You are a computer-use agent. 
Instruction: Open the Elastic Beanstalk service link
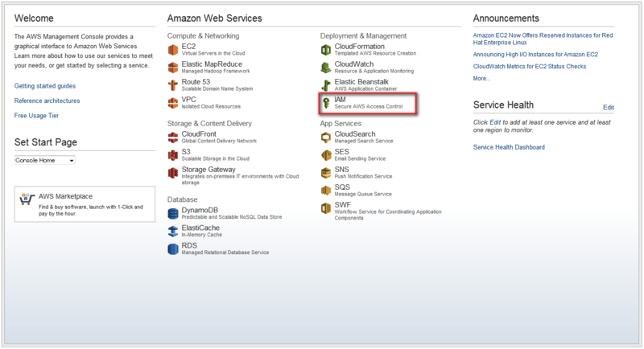pos(361,81)
